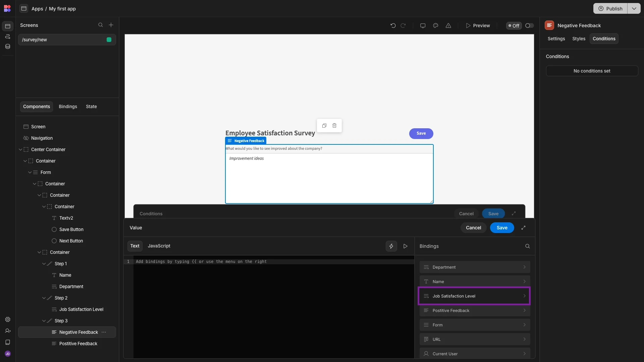Viewport: 644px width, 362px height.
Task: Switch to the Bindings tab
Action: coord(68,106)
